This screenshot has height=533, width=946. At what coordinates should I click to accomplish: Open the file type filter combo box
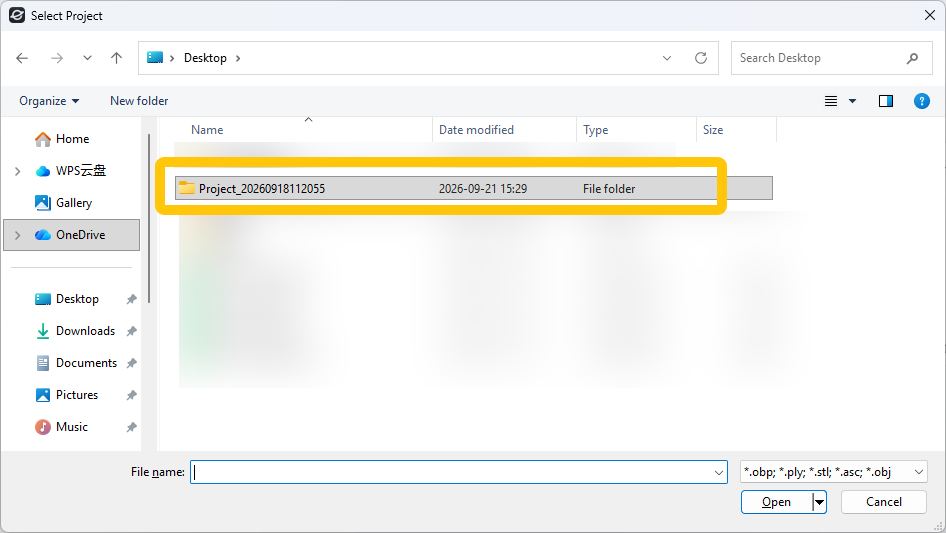click(834, 472)
